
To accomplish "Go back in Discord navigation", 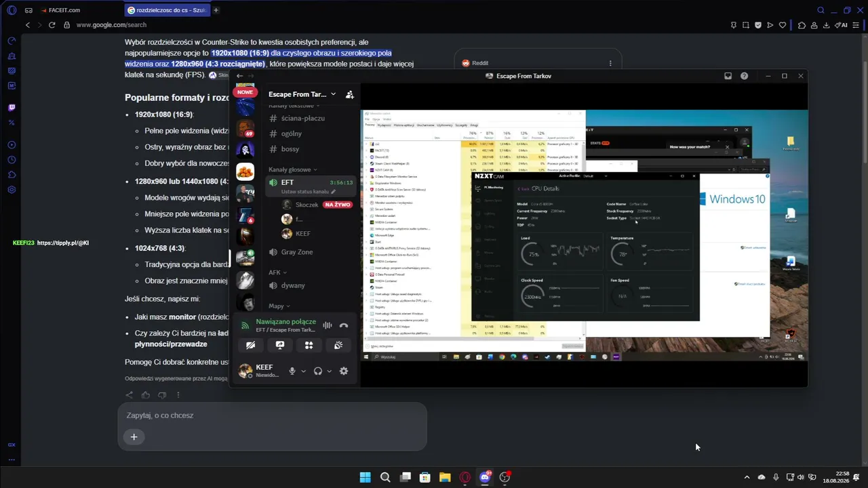I will click(x=239, y=76).
